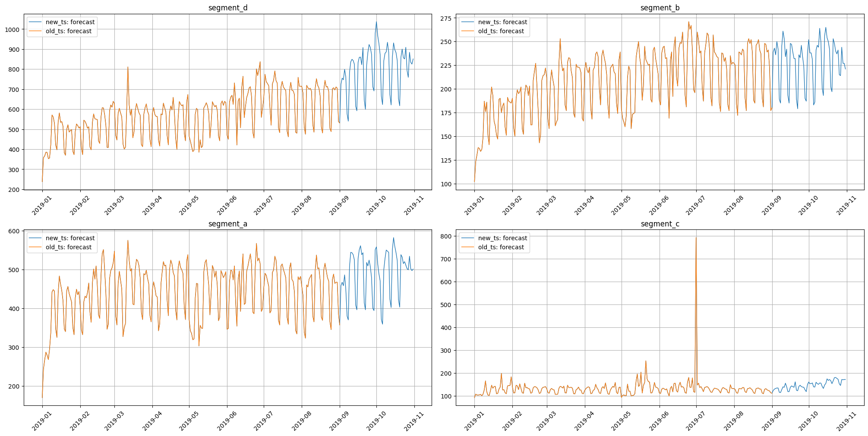Click the segment_a chart title
The image size is (868, 436).
[x=227, y=224]
